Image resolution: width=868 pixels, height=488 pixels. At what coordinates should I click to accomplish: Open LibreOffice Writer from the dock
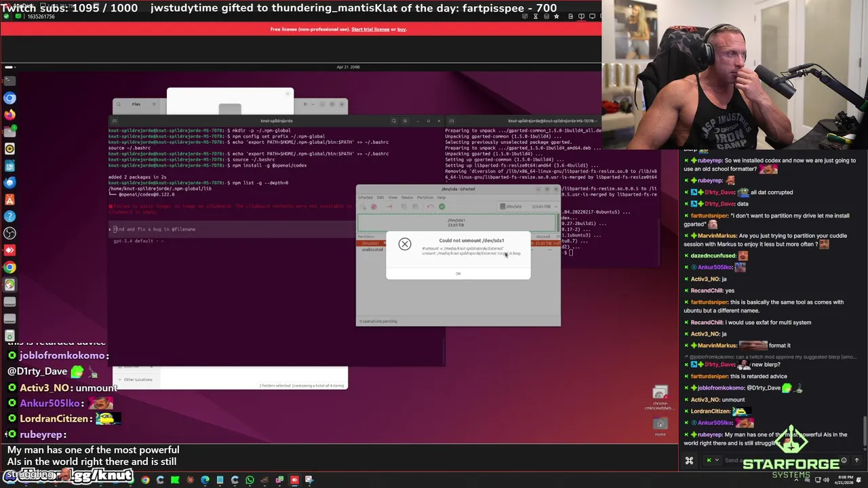[9, 166]
